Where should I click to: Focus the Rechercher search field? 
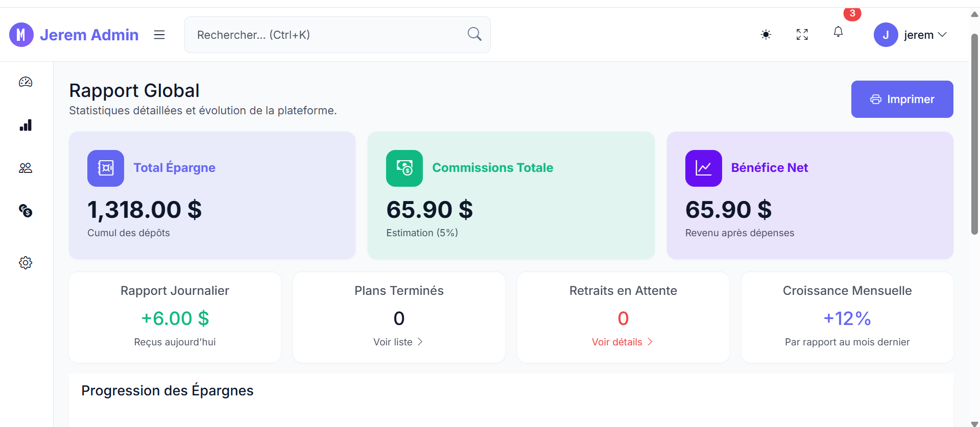tap(338, 35)
